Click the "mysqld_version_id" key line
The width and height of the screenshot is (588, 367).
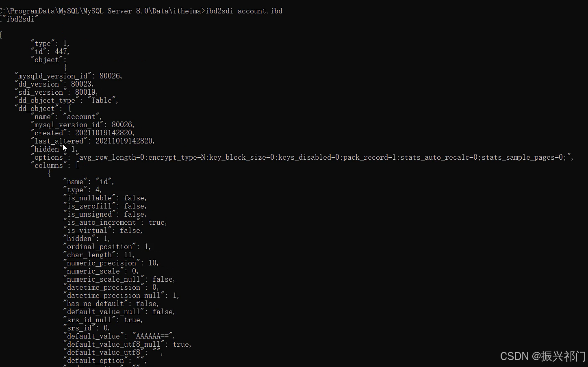pos(68,76)
